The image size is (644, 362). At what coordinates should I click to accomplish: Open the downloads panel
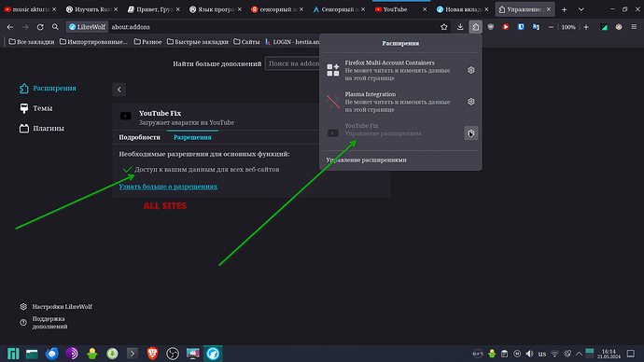(x=460, y=27)
